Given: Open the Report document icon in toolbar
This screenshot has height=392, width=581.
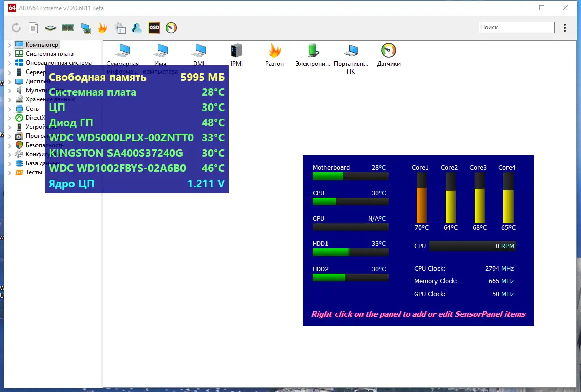Looking at the screenshot, I should pos(33,28).
